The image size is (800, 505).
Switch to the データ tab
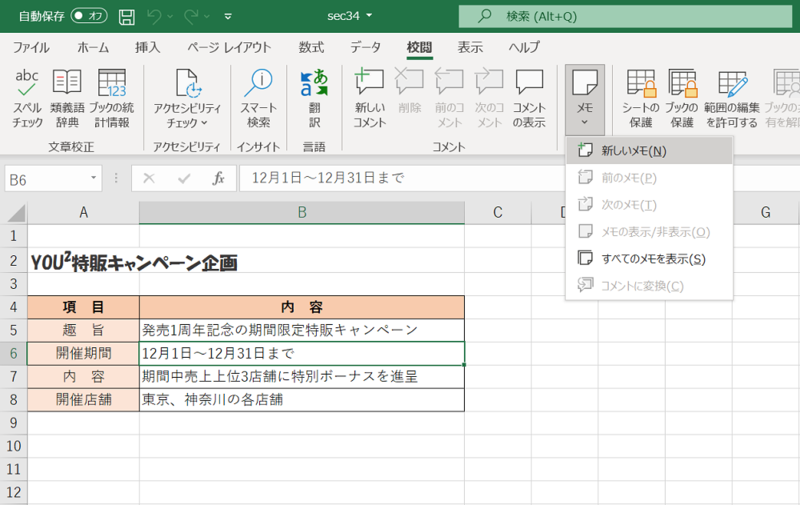point(365,47)
